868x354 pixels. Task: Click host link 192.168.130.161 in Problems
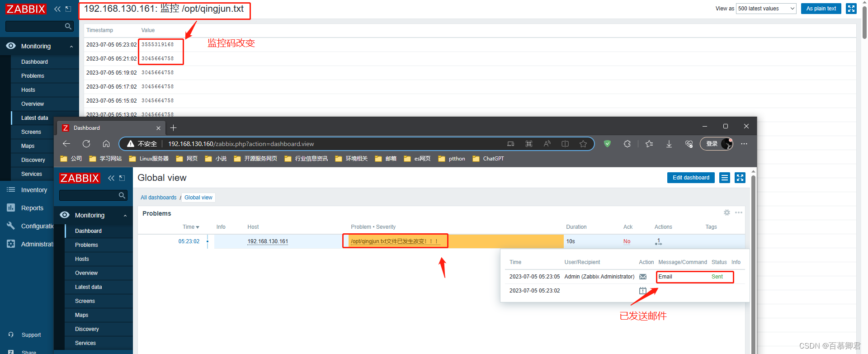(x=268, y=241)
